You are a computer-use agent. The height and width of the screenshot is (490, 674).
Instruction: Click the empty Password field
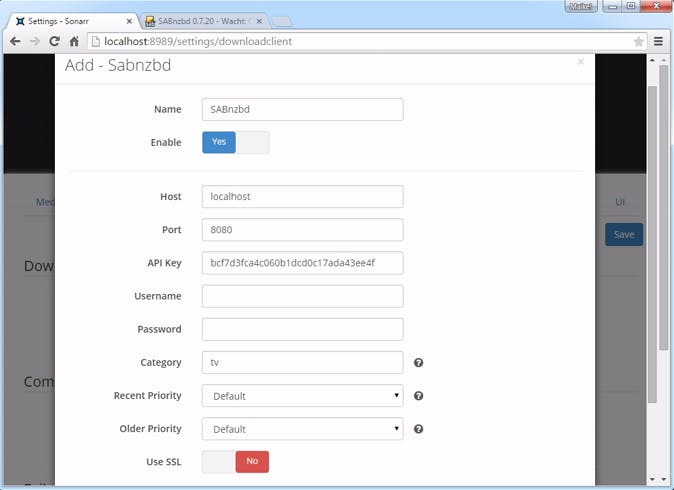point(303,329)
